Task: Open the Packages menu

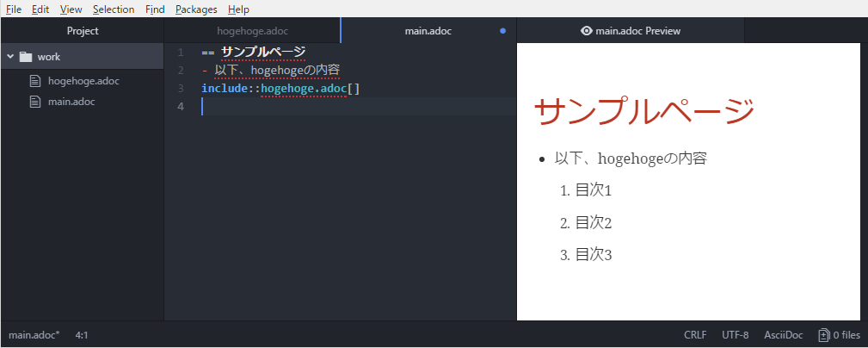Action: click(196, 9)
